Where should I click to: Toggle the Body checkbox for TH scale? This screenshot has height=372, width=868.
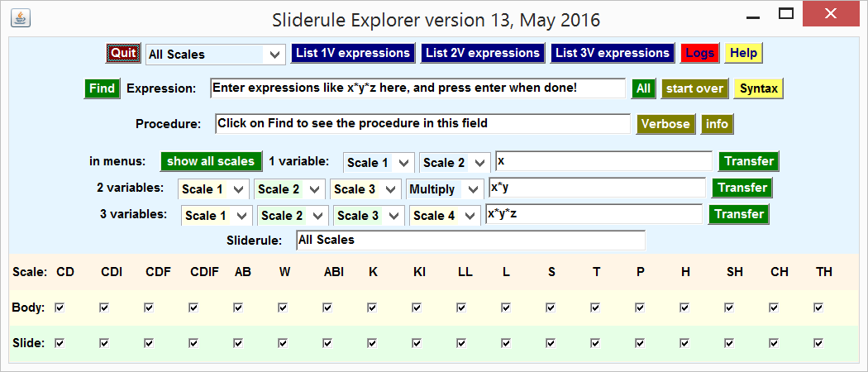coord(818,308)
